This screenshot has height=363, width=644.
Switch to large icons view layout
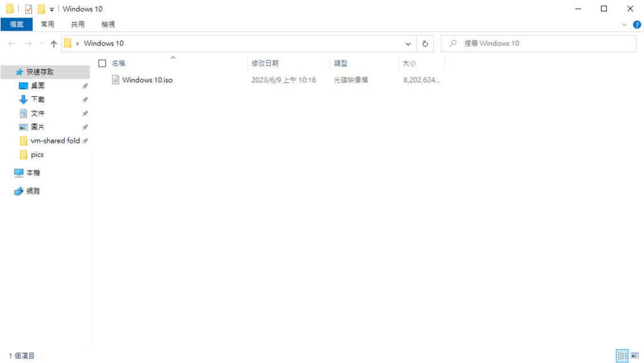635,355
